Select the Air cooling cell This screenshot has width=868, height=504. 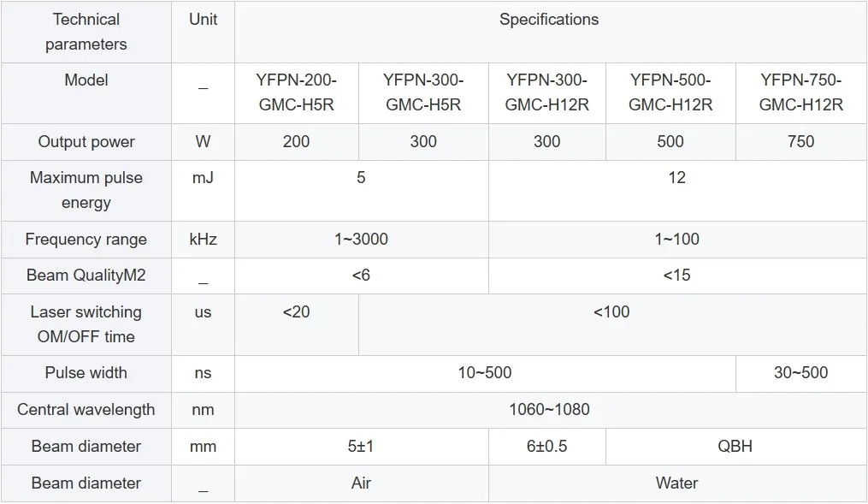click(x=362, y=483)
